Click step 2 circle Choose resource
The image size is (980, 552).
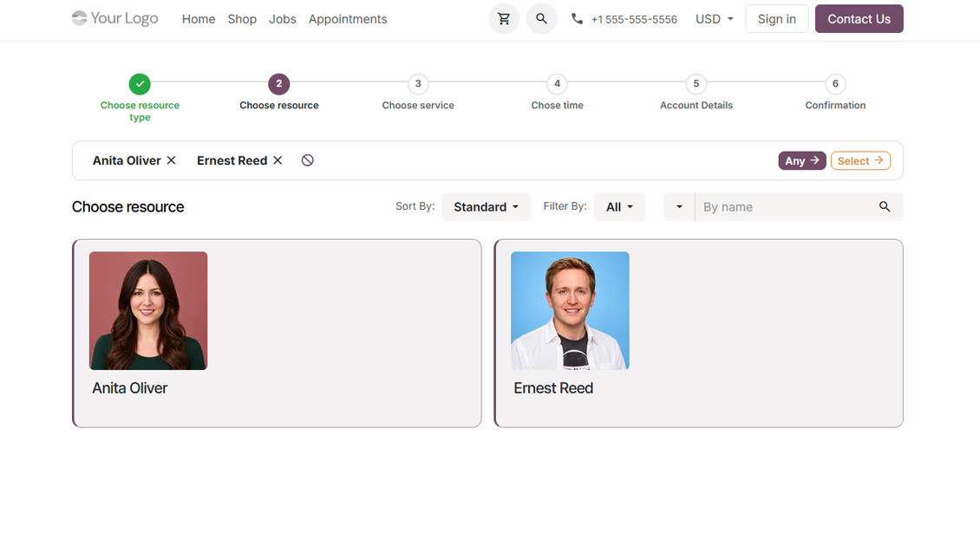coord(278,84)
